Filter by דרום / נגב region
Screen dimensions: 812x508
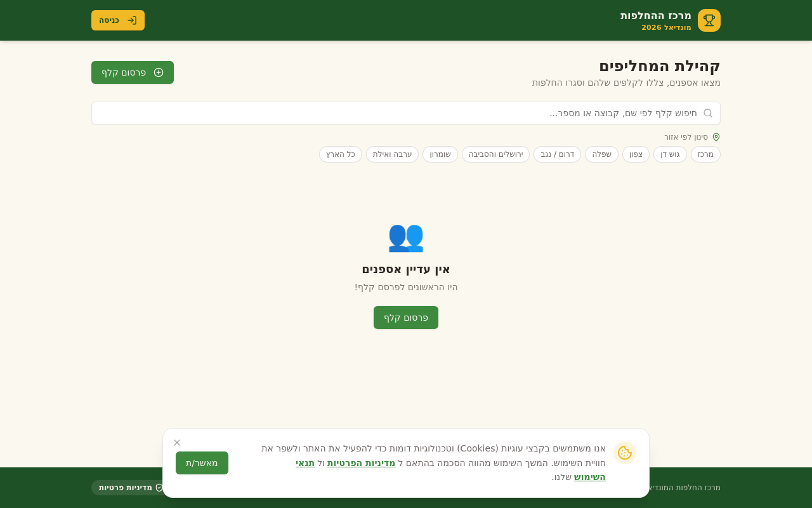557,154
